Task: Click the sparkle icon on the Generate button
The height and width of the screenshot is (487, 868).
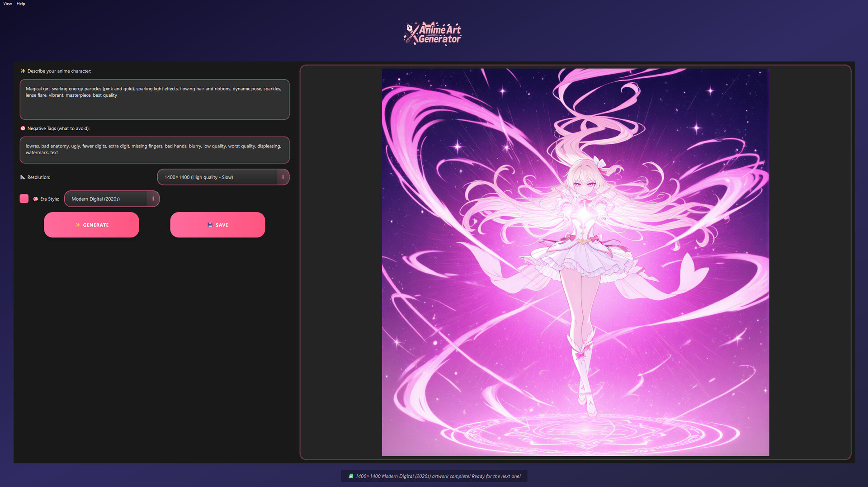Action: [x=78, y=225]
